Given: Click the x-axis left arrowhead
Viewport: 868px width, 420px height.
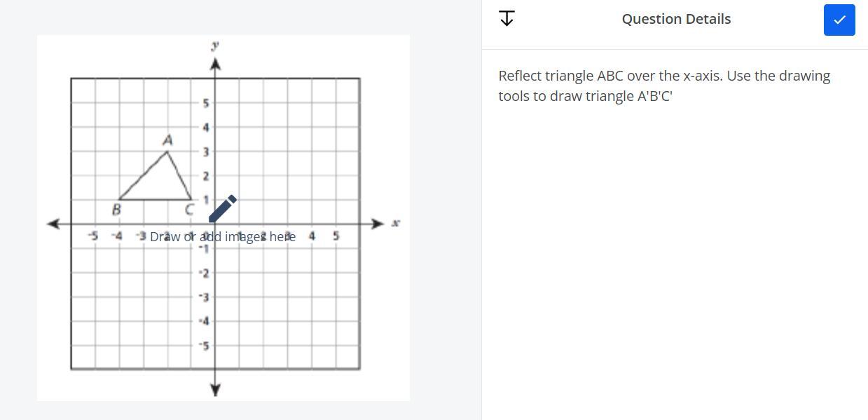Looking at the screenshot, I should coord(53,224).
